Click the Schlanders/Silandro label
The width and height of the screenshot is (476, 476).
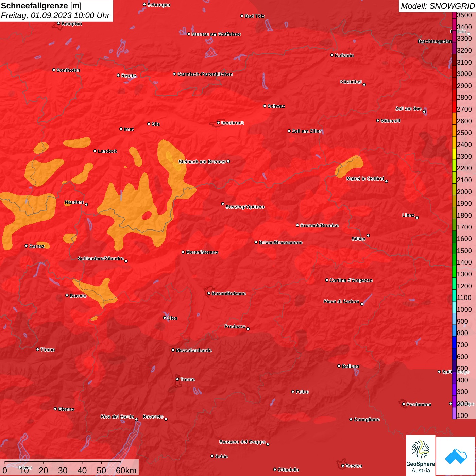pyautogui.click(x=101, y=258)
